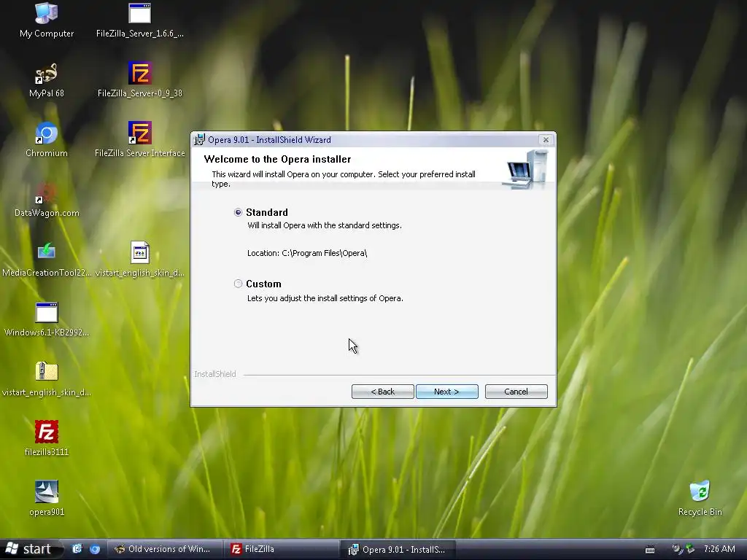Switch to Old versions of Win taskbar item
The width and height of the screenshot is (747, 560).
[x=164, y=549]
